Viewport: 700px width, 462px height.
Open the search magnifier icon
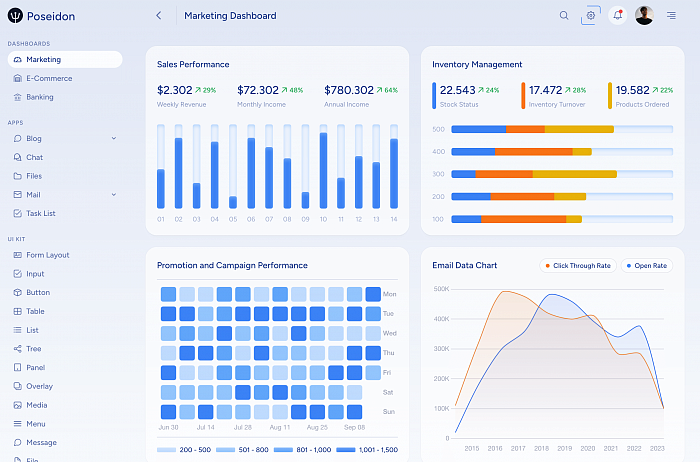tap(564, 16)
